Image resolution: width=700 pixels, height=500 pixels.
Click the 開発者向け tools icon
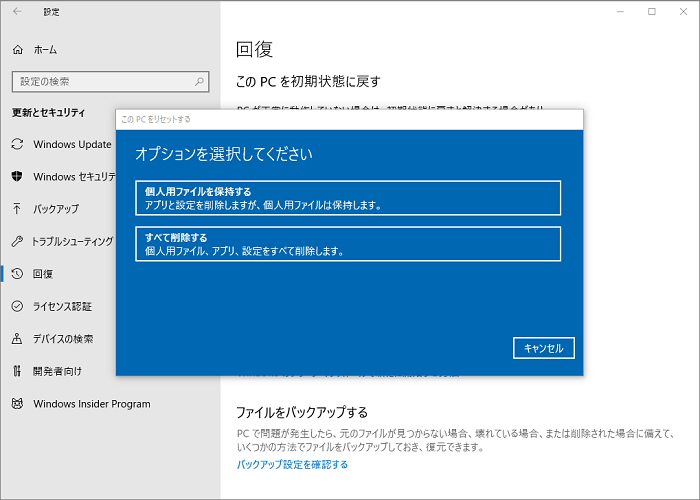click(17, 371)
